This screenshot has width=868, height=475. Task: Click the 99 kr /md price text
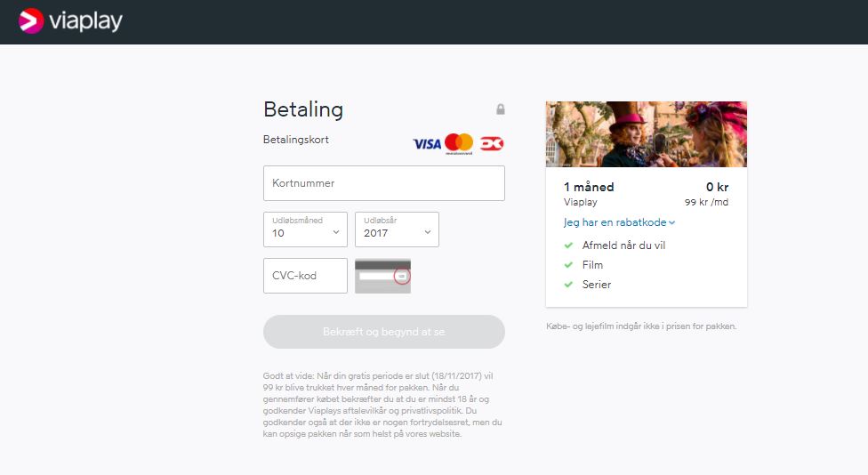click(x=706, y=202)
